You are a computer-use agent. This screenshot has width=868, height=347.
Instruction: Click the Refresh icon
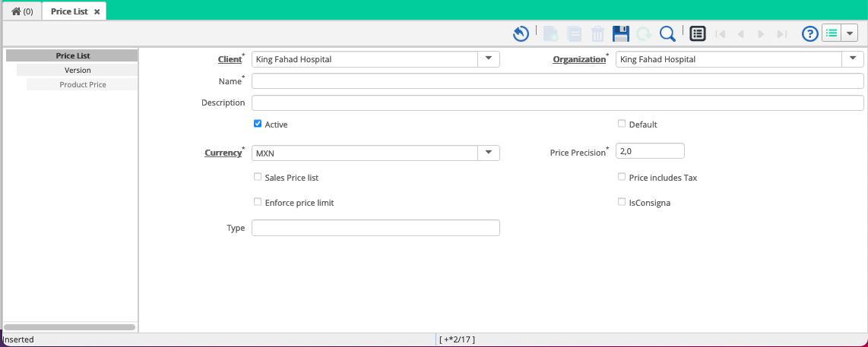pyautogui.click(x=644, y=33)
